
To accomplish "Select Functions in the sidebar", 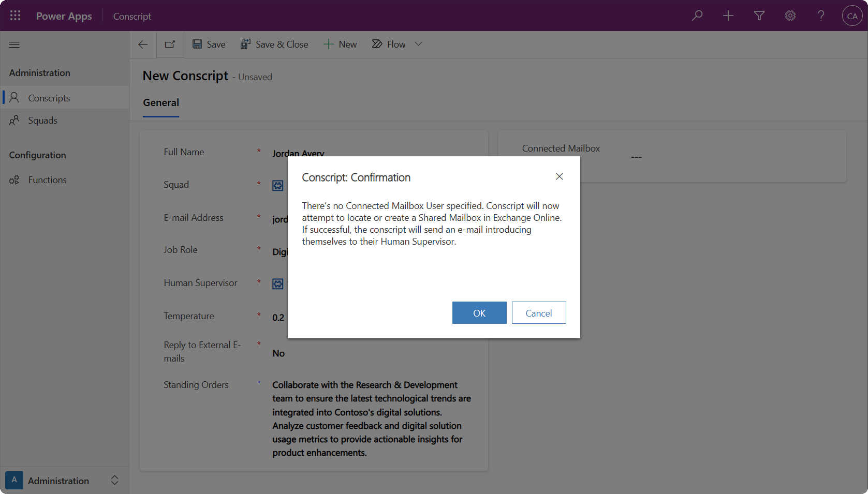I will pos(65,179).
